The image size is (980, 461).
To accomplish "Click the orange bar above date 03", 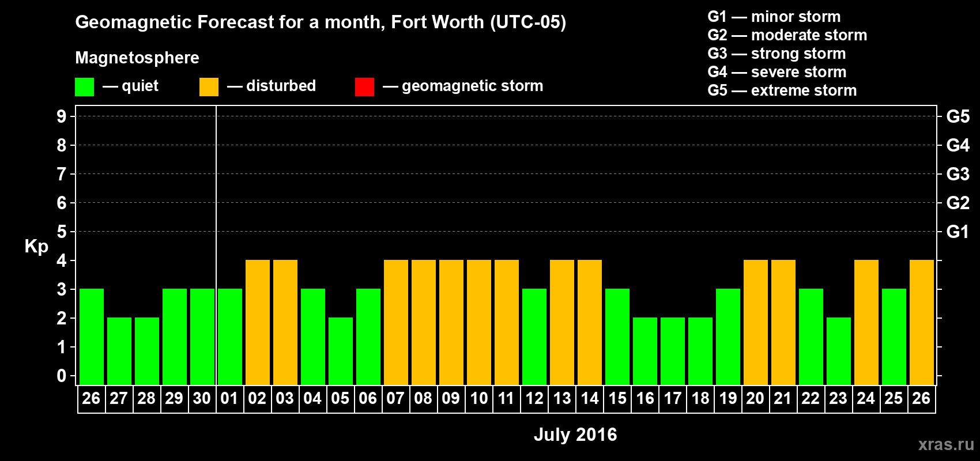I will pyautogui.click(x=285, y=323).
